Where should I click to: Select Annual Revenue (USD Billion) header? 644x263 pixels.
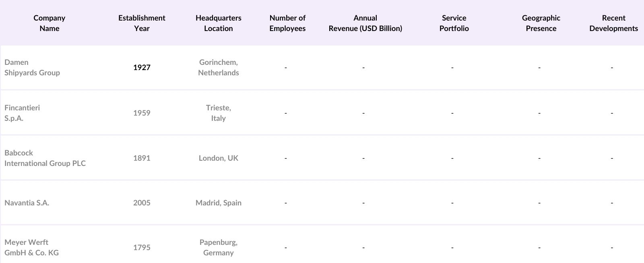click(365, 23)
